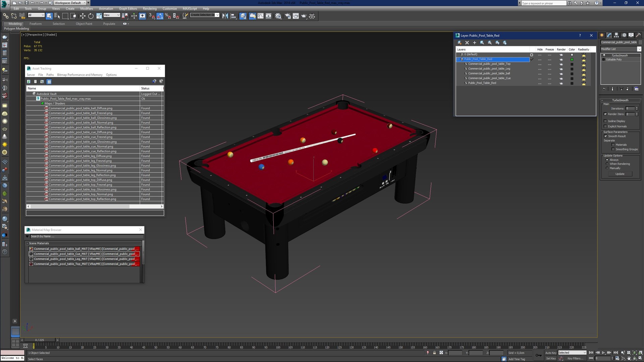Click Create New Layer icon in Layer dialog
Screen dimensions: 644x362
click(x=460, y=43)
